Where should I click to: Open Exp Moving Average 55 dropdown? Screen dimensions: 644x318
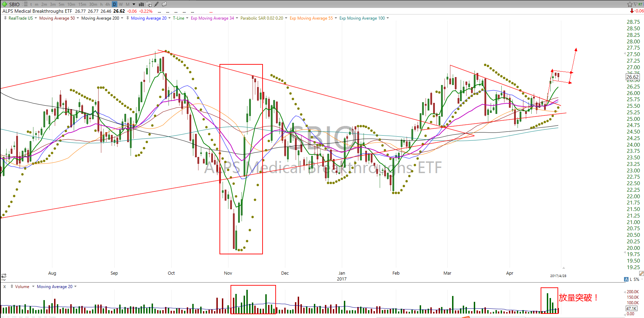pyautogui.click(x=336, y=18)
